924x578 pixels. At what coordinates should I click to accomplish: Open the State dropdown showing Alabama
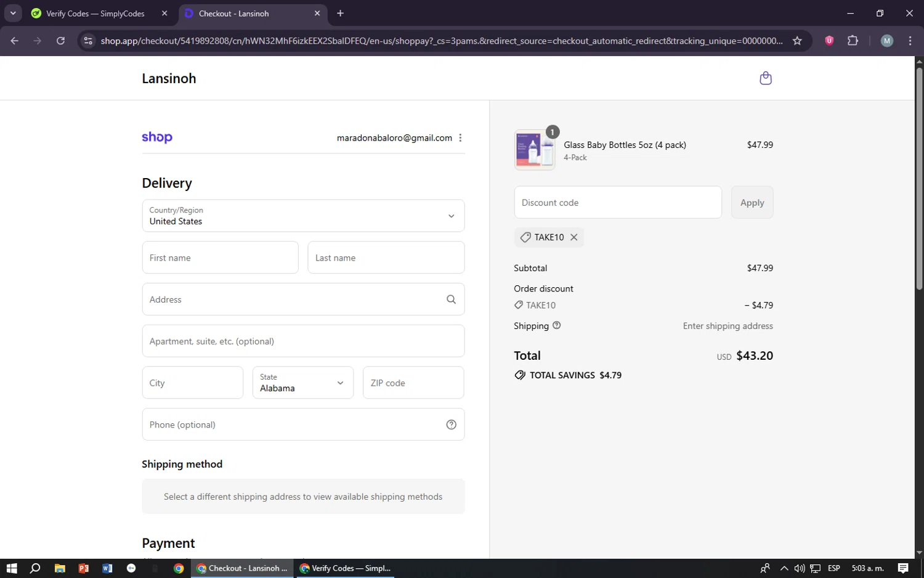point(303,383)
